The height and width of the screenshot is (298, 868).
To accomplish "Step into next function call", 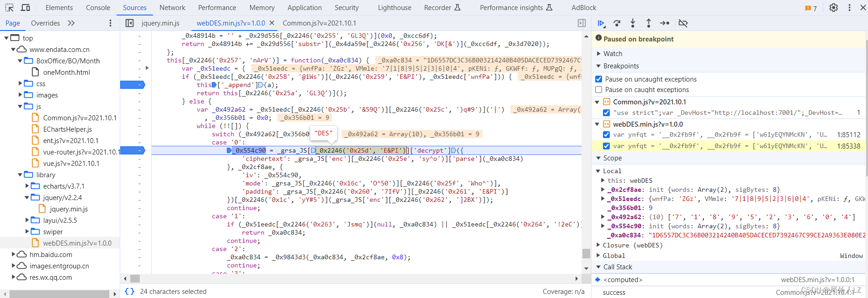I will pos(633,23).
